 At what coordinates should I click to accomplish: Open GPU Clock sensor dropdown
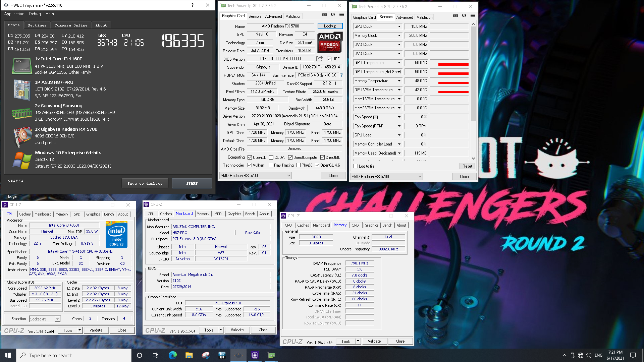(399, 26)
